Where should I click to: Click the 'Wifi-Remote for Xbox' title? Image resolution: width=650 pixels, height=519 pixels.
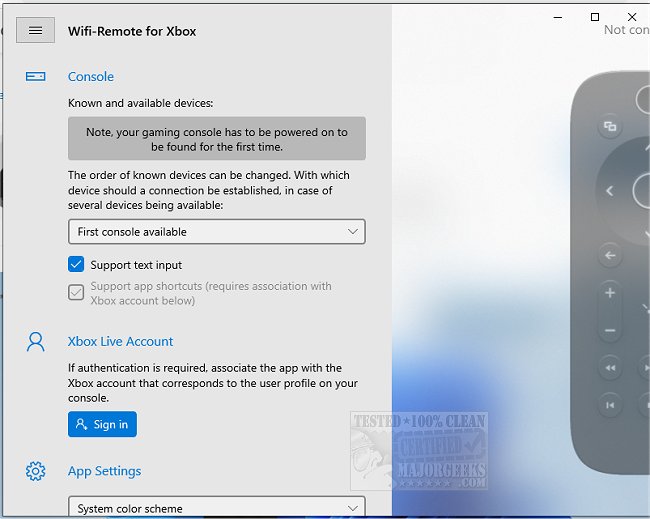[x=132, y=32]
